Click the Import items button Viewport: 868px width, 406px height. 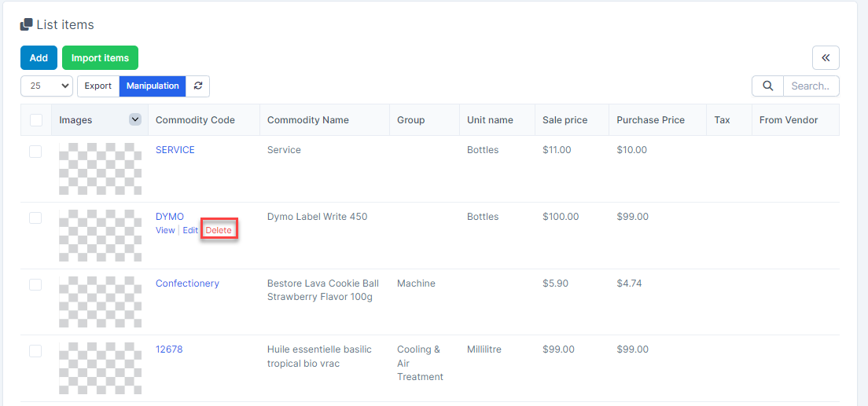click(100, 58)
